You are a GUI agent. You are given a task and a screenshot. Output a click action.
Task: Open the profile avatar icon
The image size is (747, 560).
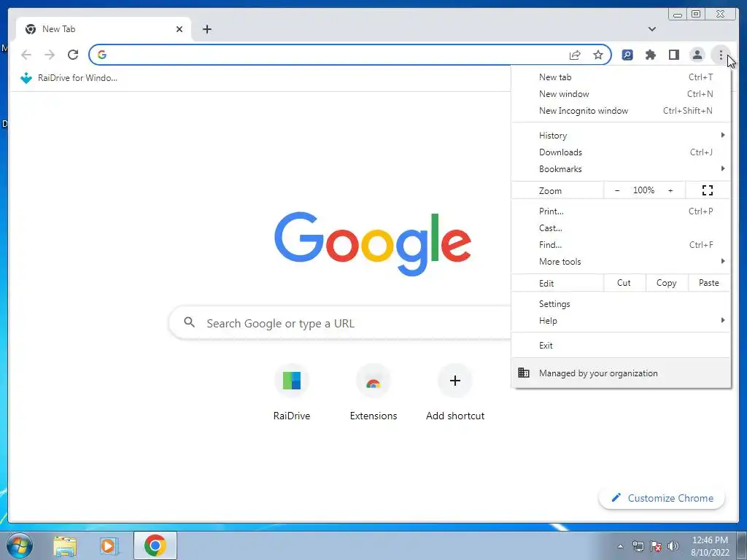[697, 55]
